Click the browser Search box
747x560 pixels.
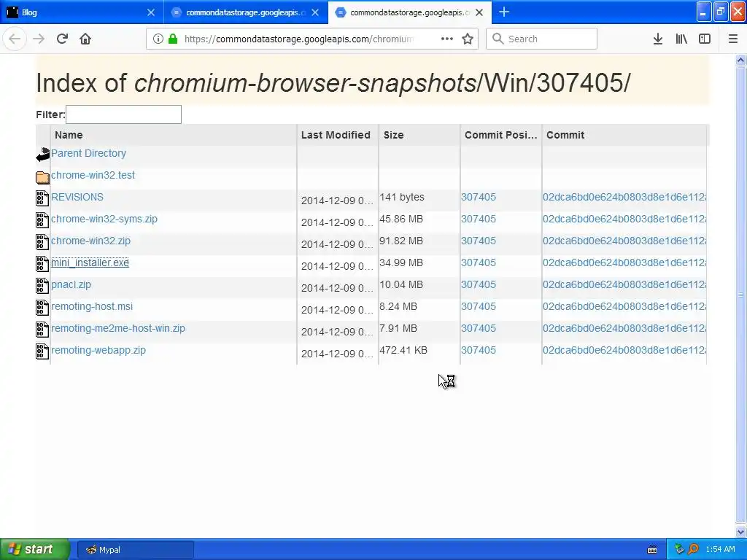point(542,39)
